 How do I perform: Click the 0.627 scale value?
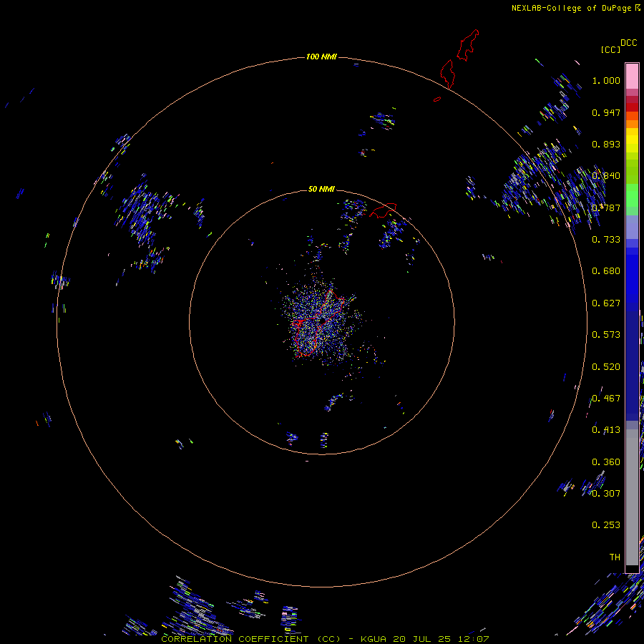[x=606, y=303]
